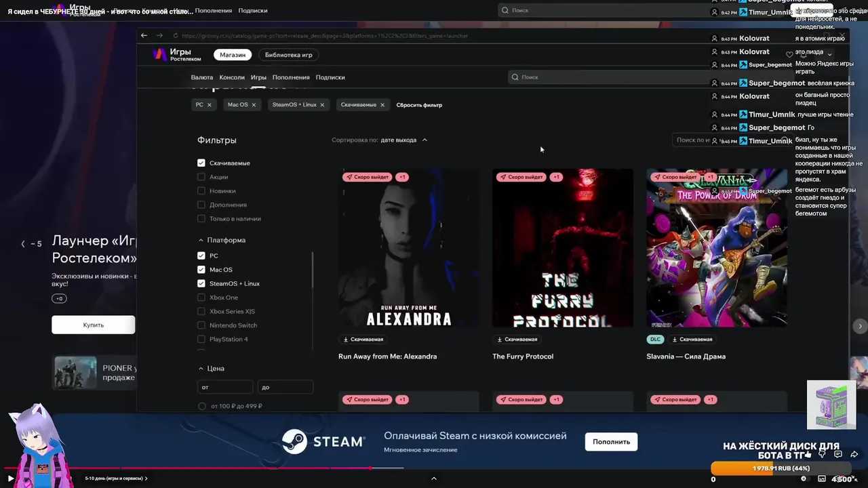
Task: Check the PlayStation 4 platform
Action: [x=201, y=339]
